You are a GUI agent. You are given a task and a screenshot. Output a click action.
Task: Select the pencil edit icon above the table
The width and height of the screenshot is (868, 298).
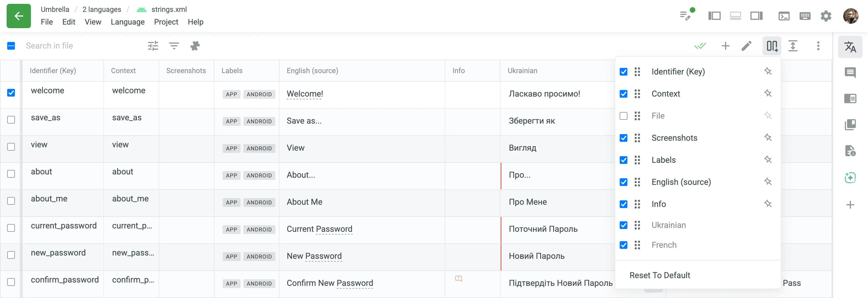click(747, 46)
